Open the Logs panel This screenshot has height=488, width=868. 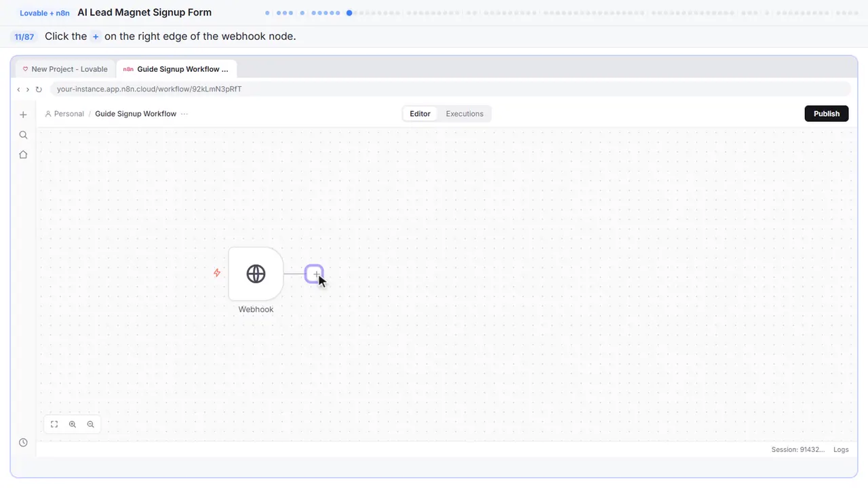(x=841, y=449)
